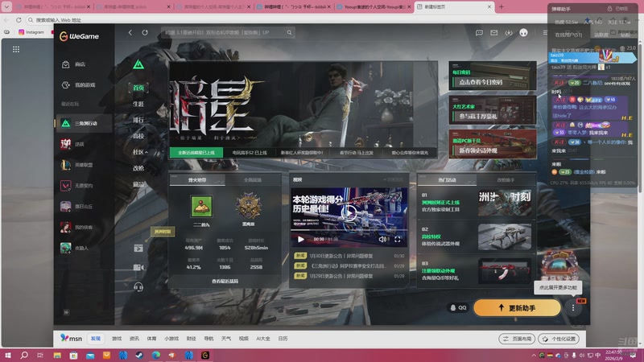The width and height of the screenshot is (644, 362).
Task: Collapse the WeGame sidebar
Action: click(66, 312)
